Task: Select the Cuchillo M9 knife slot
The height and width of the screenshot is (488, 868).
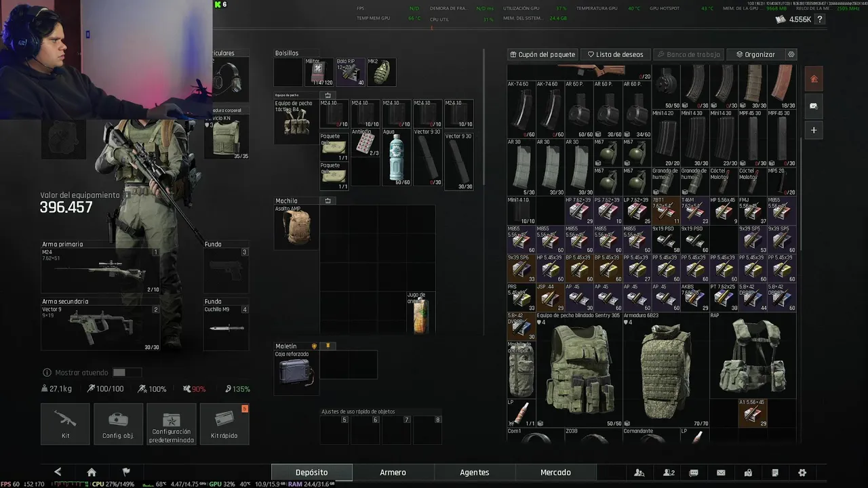Action: click(x=226, y=328)
